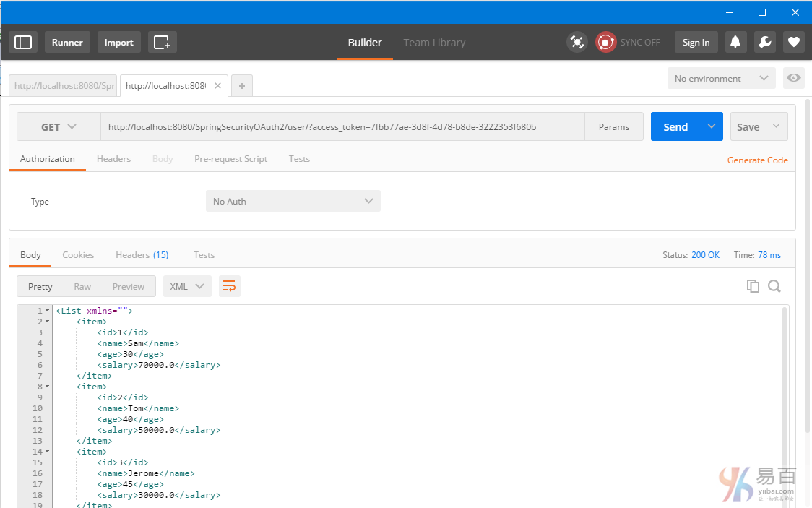Switch to Team Library tab

coord(434,43)
